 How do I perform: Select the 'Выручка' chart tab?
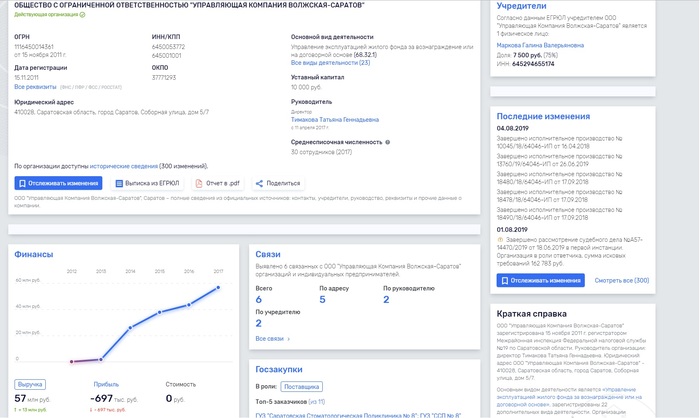[30, 384]
